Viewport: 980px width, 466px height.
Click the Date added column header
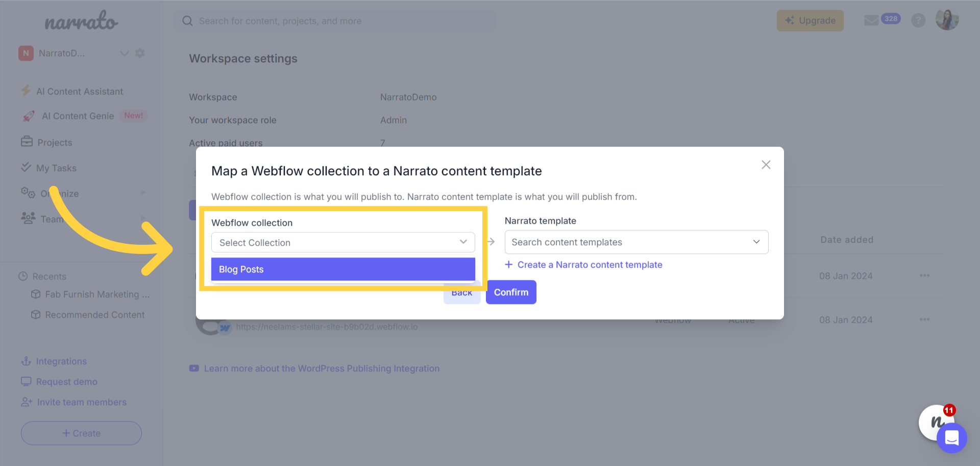(847, 240)
